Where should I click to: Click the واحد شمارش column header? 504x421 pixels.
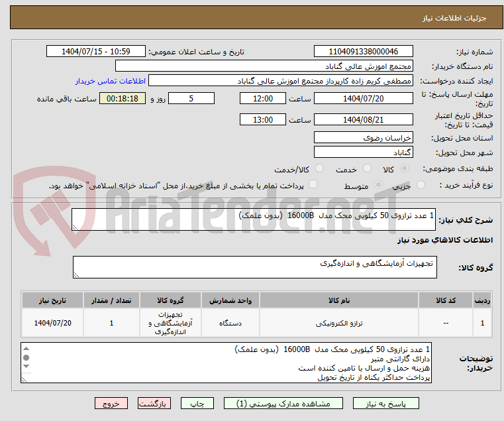pyautogui.click(x=230, y=300)
